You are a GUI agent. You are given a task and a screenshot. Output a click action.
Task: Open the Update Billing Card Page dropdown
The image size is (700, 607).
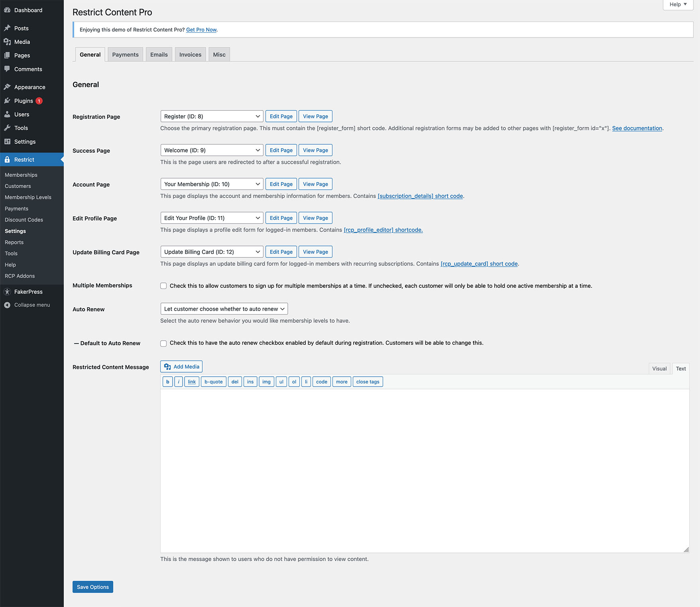(212, 252)
